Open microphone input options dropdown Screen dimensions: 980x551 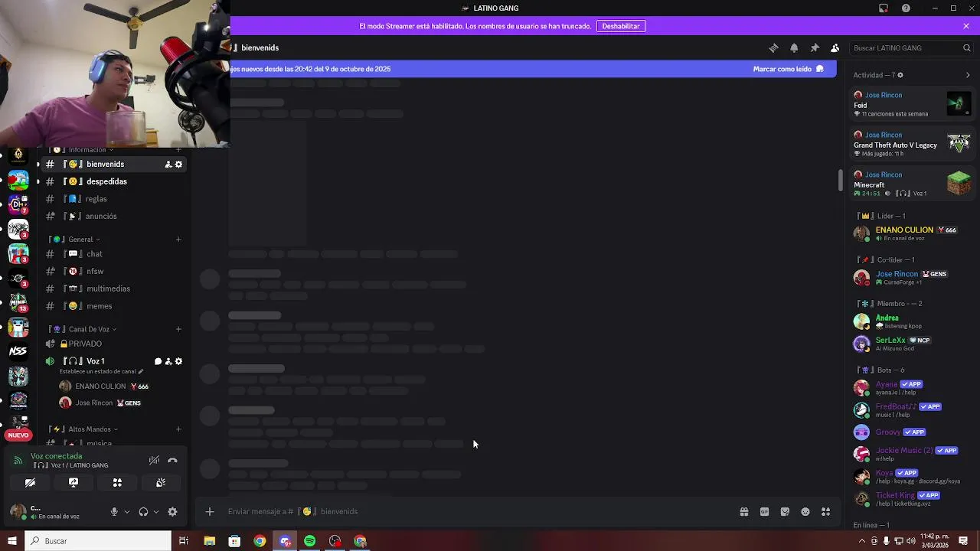click(x=126, y=512)
